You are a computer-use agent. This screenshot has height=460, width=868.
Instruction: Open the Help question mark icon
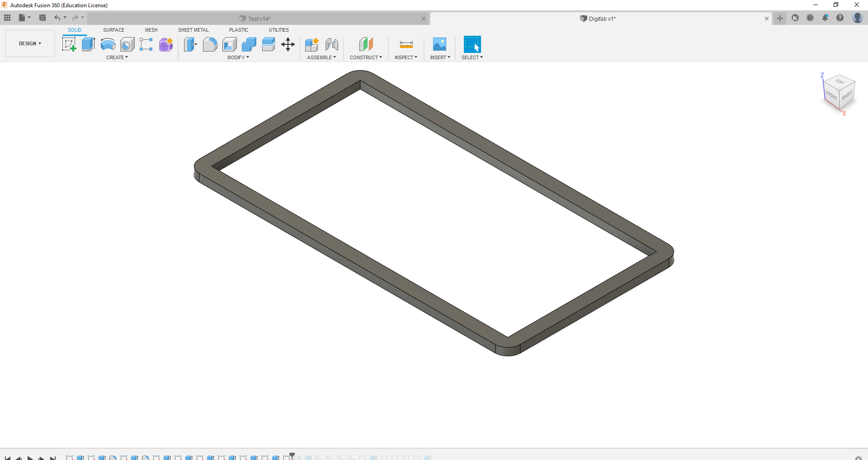(840, 18)
